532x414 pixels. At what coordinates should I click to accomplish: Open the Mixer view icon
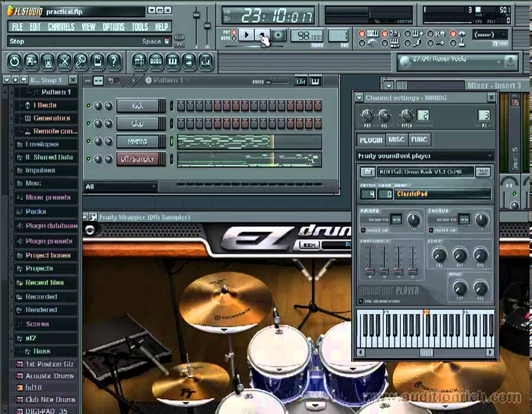click(206, 62)
